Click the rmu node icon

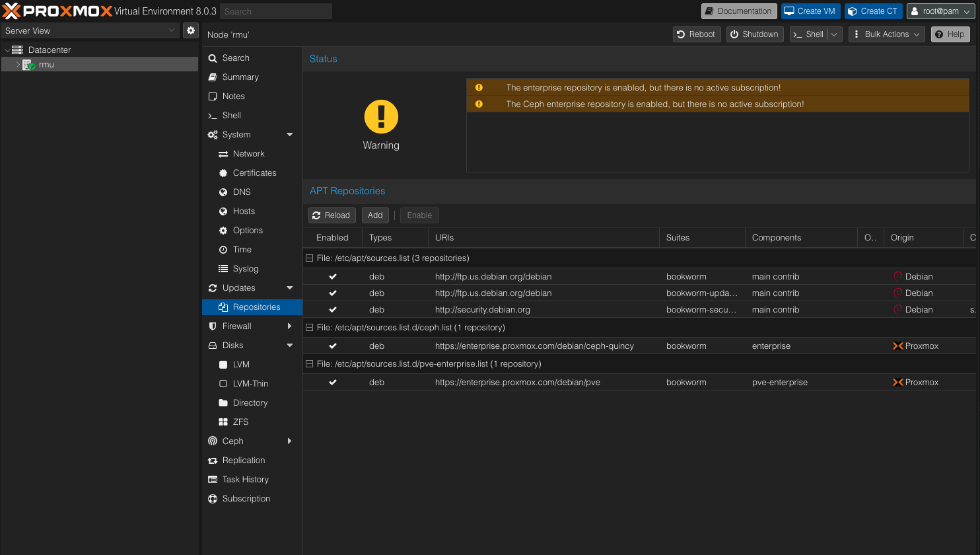coord(28,65)
